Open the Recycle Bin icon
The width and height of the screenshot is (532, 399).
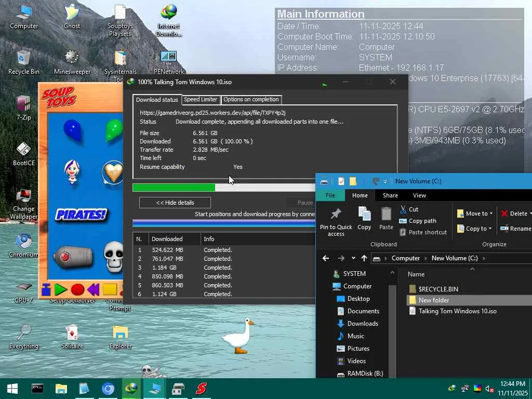24,62
